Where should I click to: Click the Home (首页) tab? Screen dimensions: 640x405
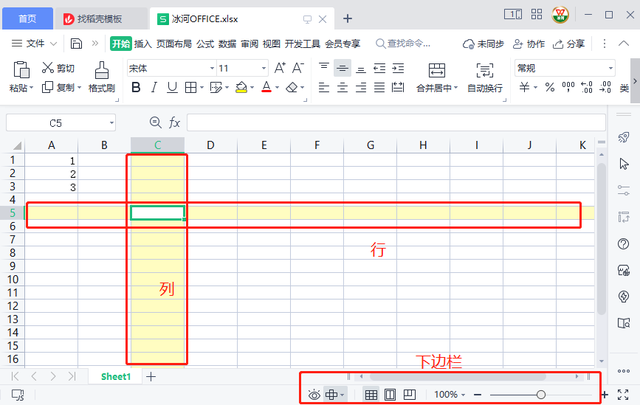(x=27, y=18)
